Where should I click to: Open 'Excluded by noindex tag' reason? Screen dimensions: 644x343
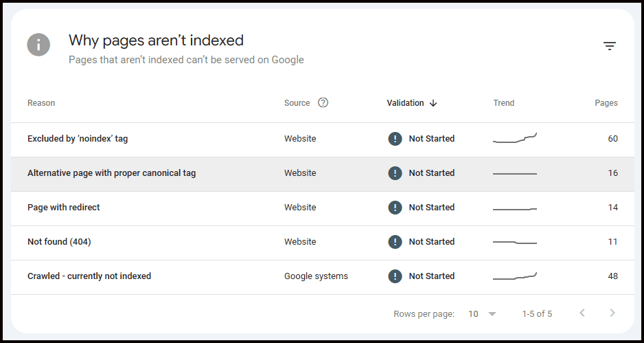click(78, 139)
